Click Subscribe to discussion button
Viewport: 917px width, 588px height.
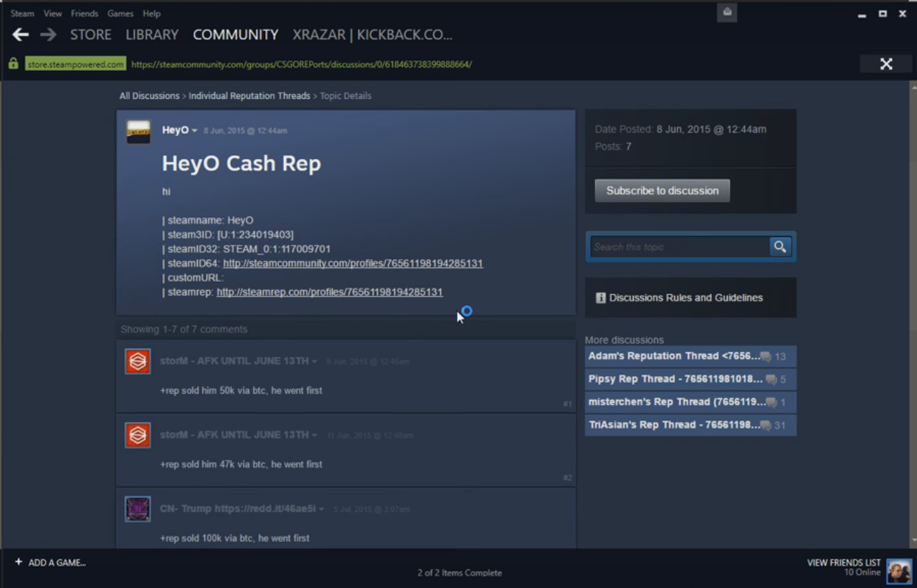tap(662, 191)
